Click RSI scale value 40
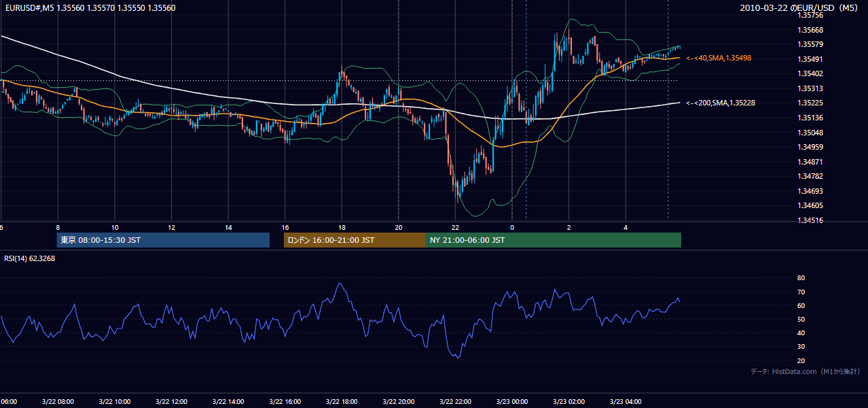Image resolution: width=868 pixels, height=408 pixels. 801,333
